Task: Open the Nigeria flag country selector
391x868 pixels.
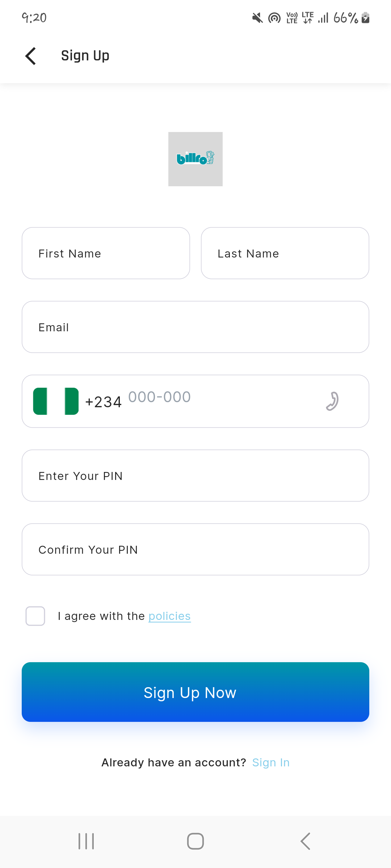Action: (x=56, y=401)
